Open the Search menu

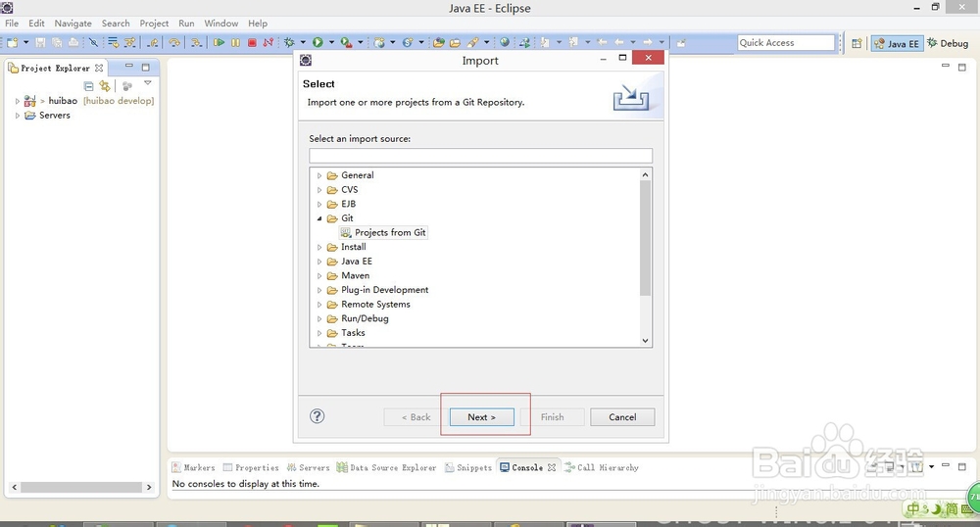tap(116, 24)
